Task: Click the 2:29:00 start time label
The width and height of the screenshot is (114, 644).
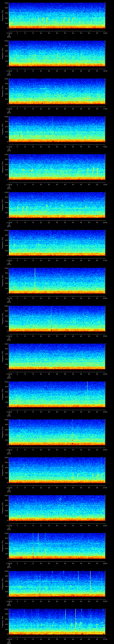Action: click(x=9, y=601)
